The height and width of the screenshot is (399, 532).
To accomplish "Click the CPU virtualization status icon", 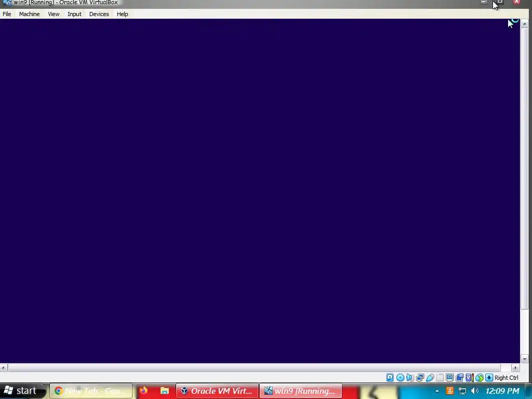I will coord(470,378).
